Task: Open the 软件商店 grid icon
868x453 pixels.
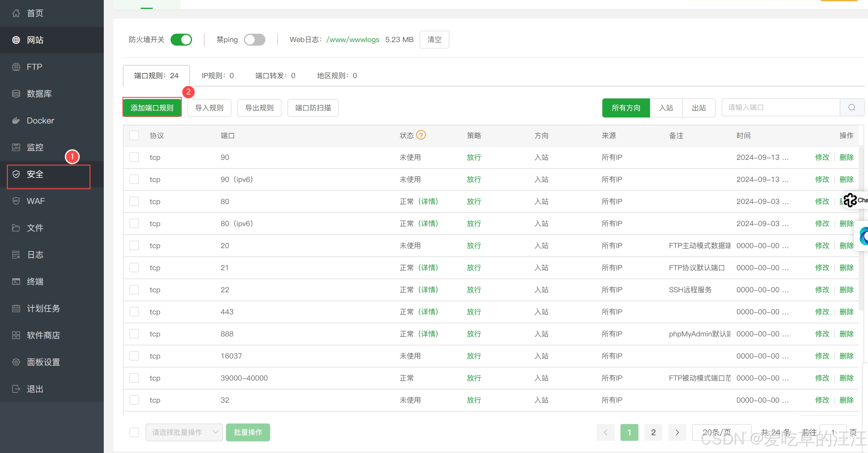Action: pyautogui.click(x=16, y=335)
